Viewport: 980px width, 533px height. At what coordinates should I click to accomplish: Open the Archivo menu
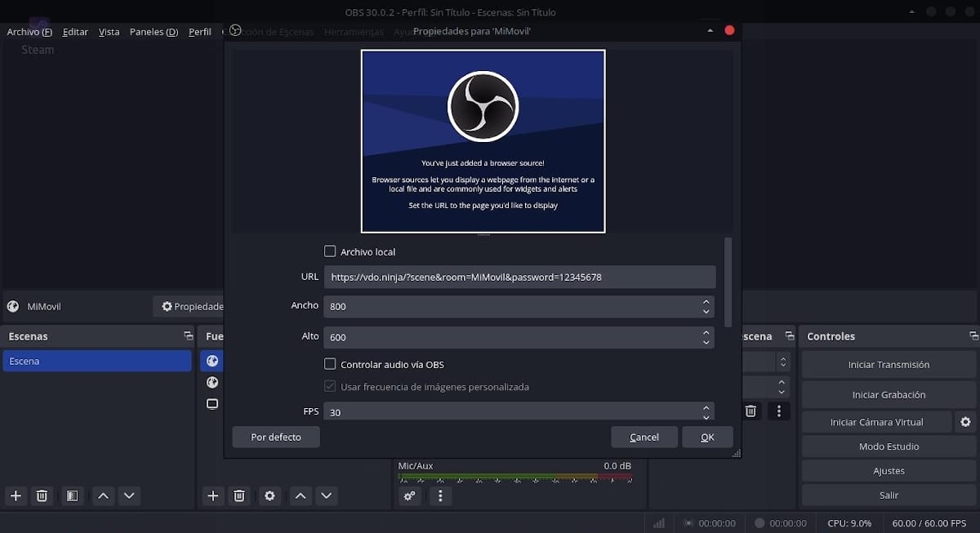tap(29, 32)
